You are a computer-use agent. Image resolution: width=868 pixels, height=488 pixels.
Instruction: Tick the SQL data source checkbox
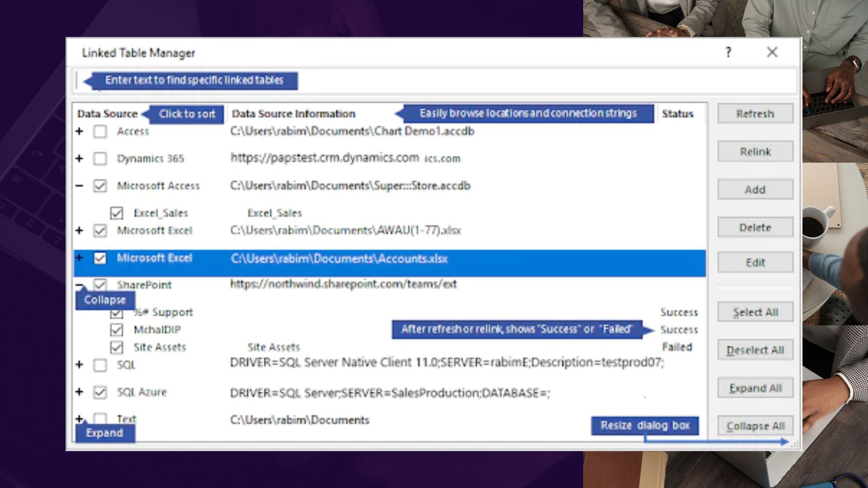100,365
